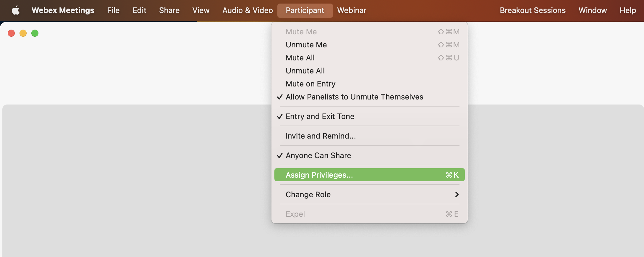Expand the Change Role submenu
644x257 pixels.
pyautogui.click(x=370, y=195)
